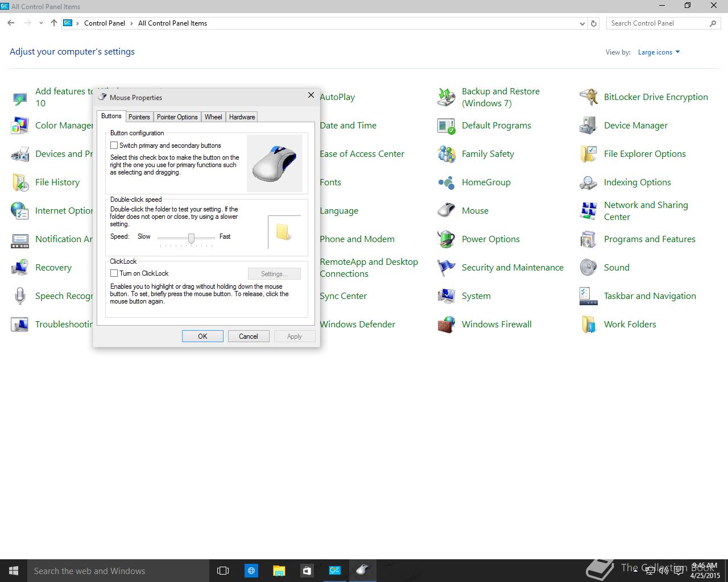Open the Phone and Modem link

(357, 239)
